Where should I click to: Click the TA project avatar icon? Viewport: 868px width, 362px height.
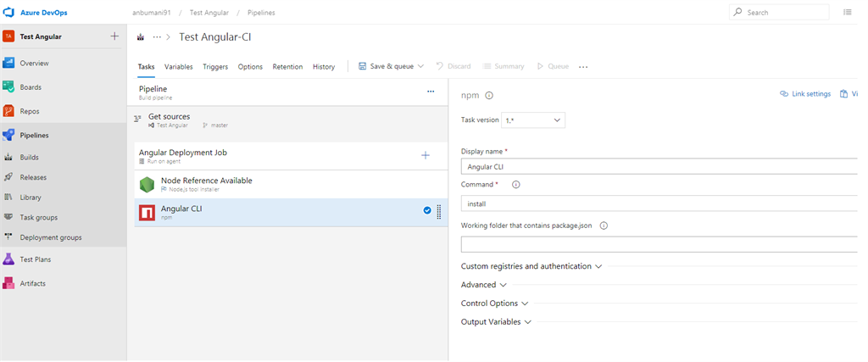point(8,36)
